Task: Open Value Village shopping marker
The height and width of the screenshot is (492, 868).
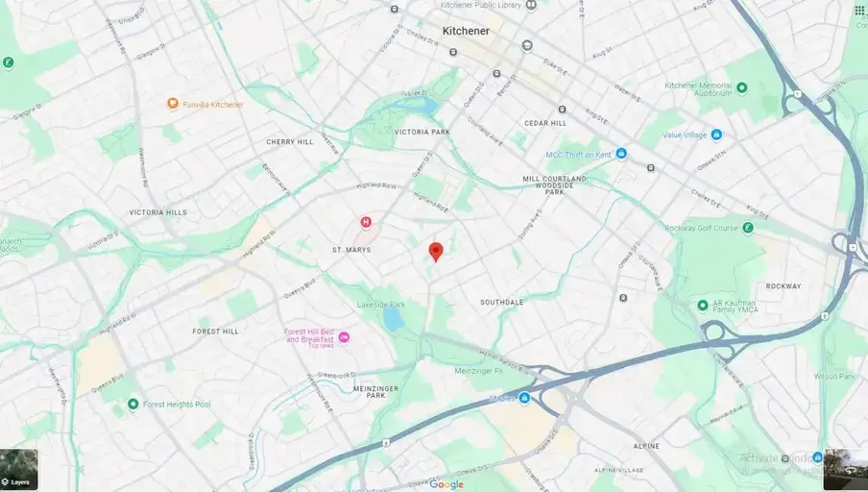Action: click(716, 135)
